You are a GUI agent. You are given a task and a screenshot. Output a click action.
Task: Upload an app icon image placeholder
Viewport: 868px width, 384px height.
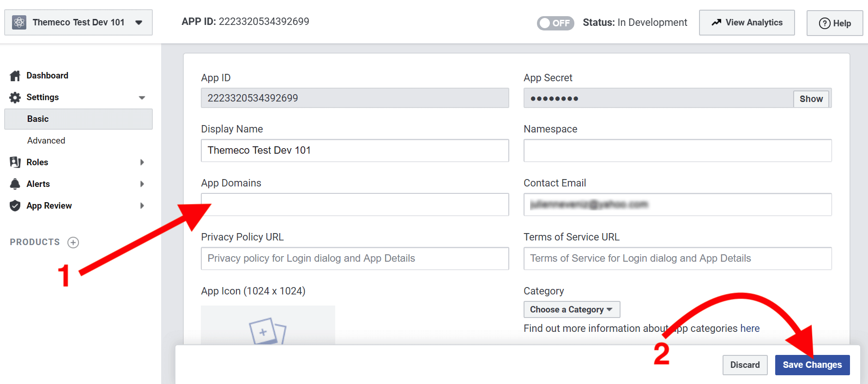point(268,325)
